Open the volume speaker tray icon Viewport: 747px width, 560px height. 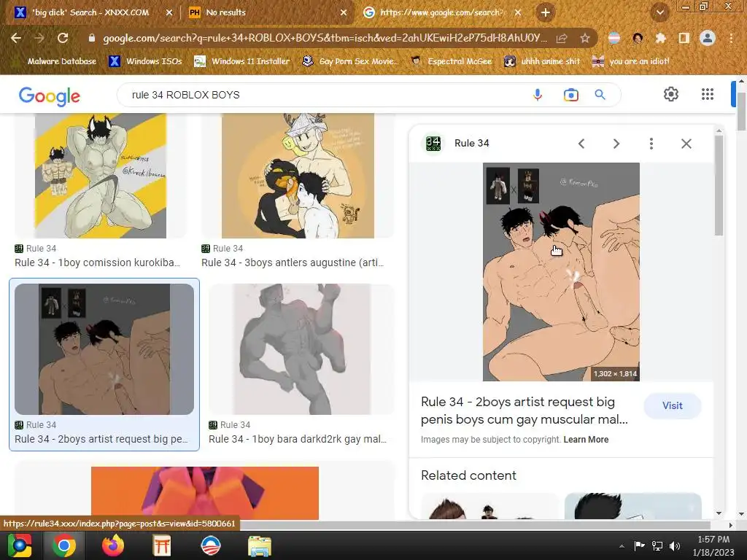click(675, 545)
